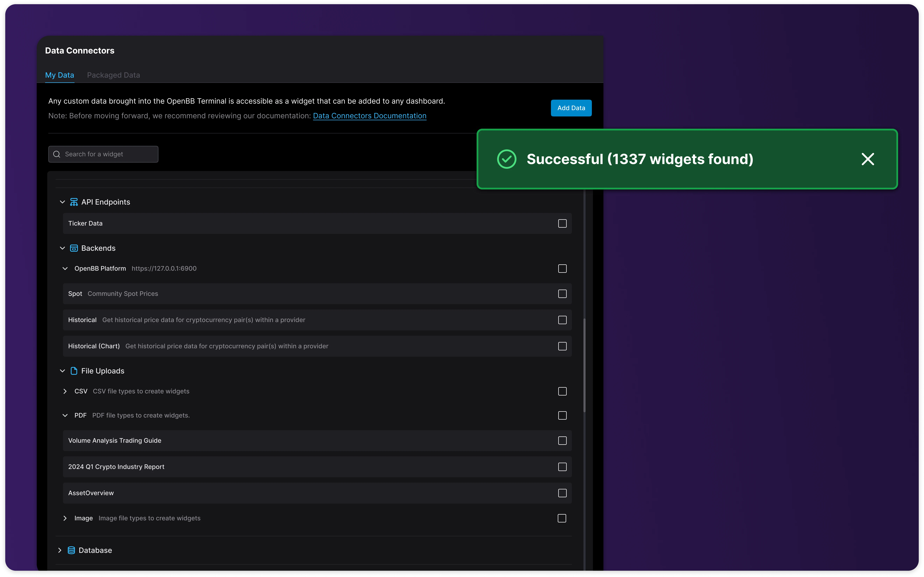Check the Ticker Data checkbox
The image size is (924, 577).
coord(562,223)
